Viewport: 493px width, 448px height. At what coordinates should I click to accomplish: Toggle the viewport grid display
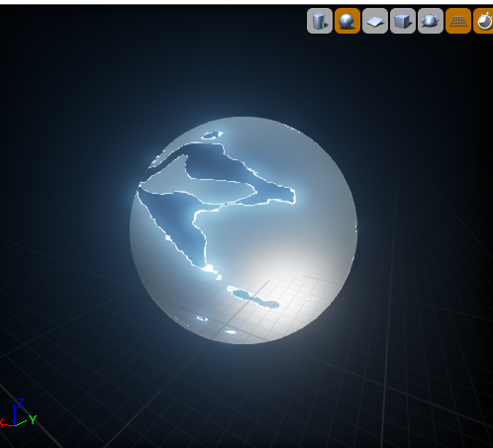pyautogui.click(x=457, y=21)
